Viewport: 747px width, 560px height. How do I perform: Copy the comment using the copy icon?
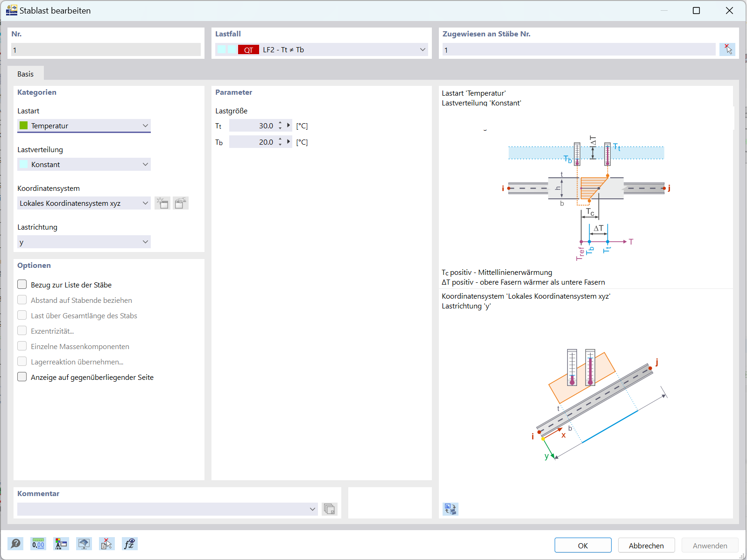point(330,509)
